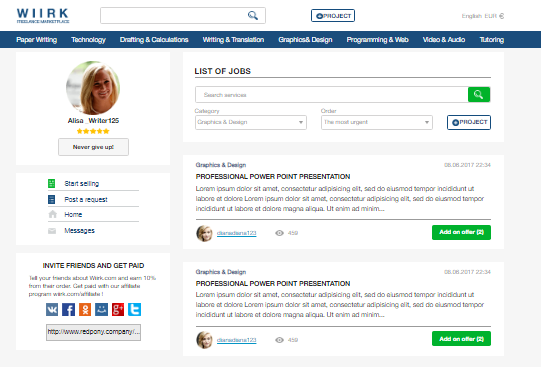Click the green search button in List of Jobs
This screenshot has height=367, width=541.
coord(479,95)
